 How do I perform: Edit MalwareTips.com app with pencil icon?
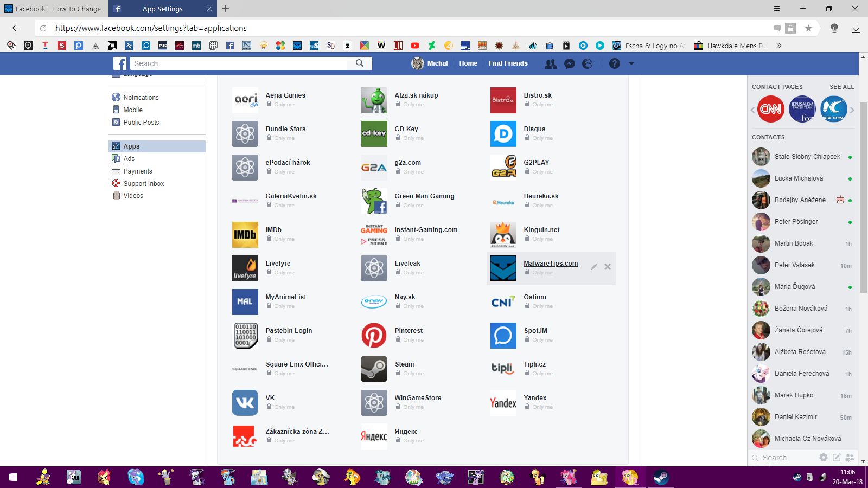(594, 267)
